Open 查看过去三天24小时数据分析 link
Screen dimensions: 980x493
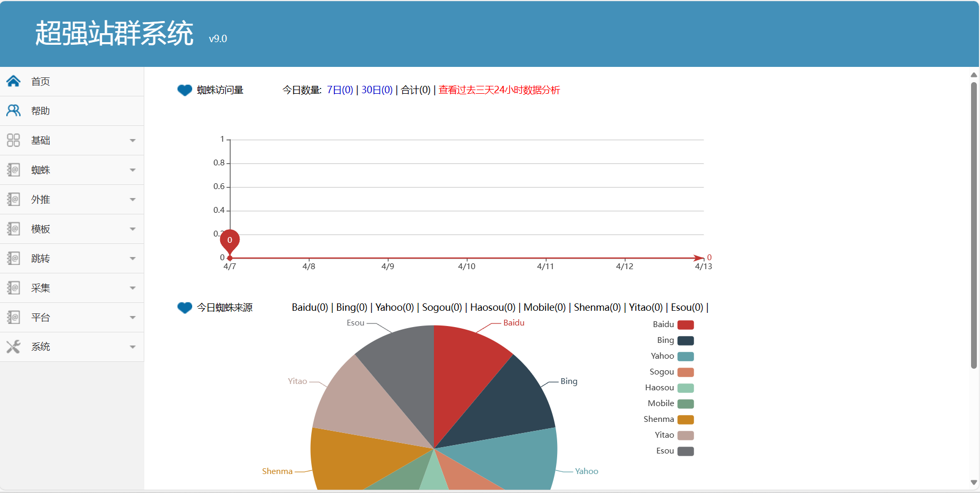click(x=499, y=90)
